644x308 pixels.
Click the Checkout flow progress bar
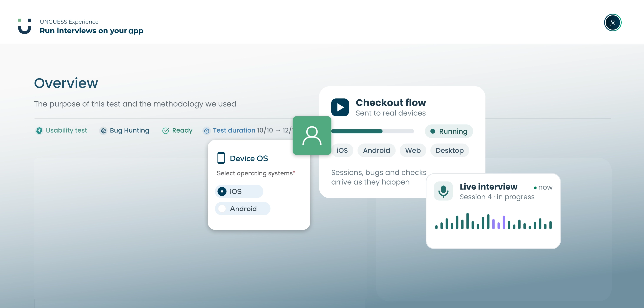click(x=372, y=131)
